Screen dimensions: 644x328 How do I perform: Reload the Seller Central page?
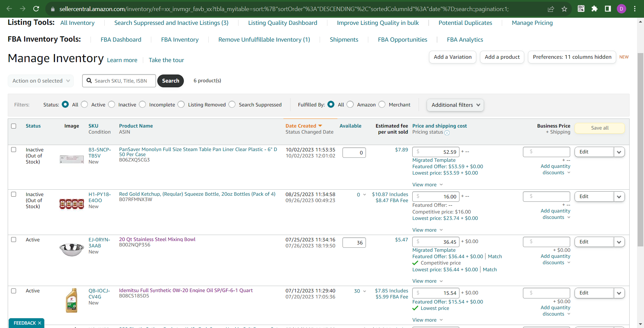point(36,9)
